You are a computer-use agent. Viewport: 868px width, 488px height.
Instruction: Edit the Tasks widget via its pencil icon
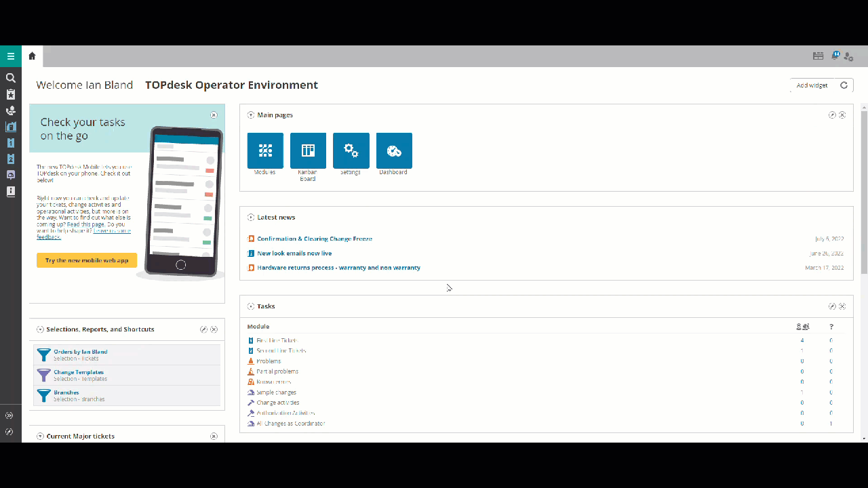832,306
